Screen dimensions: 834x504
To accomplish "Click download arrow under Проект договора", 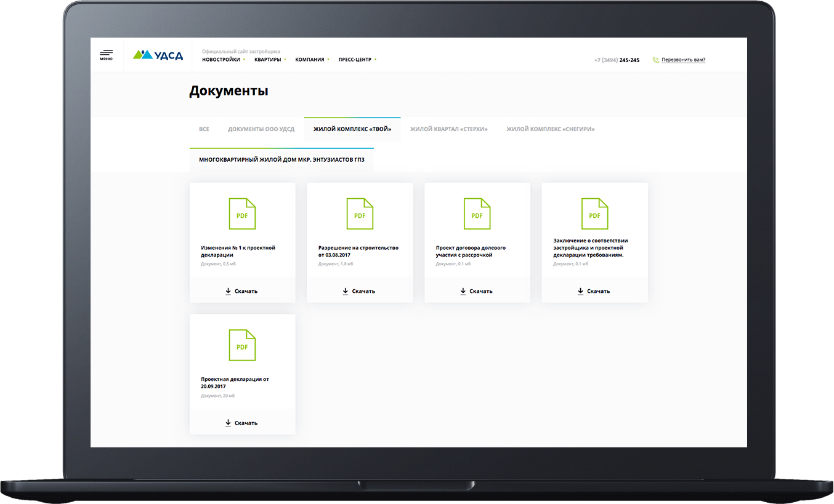I will point(463,291).
